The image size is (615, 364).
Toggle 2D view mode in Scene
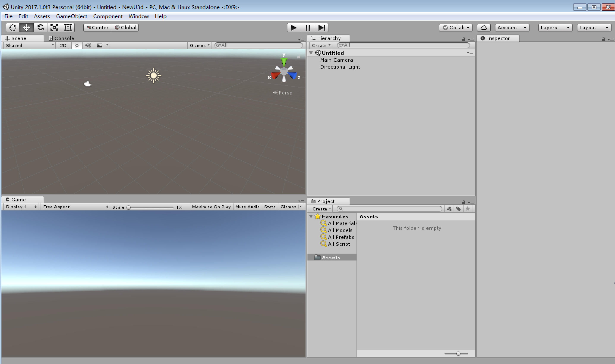coord(63,45)
